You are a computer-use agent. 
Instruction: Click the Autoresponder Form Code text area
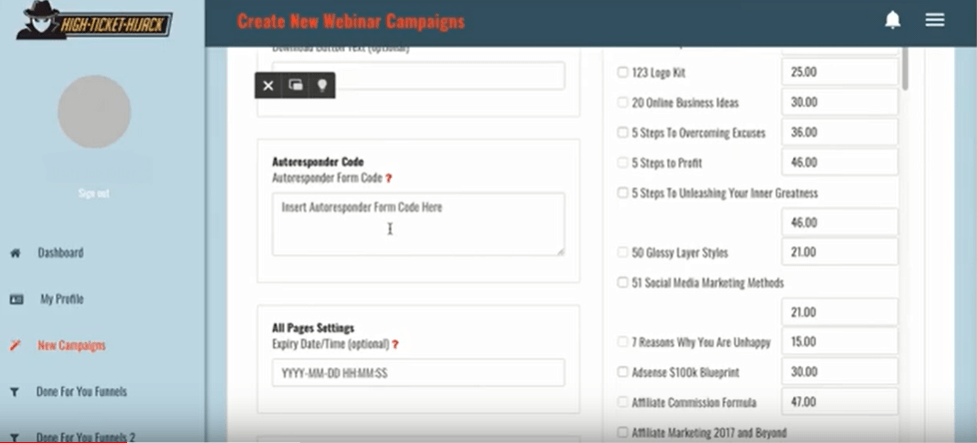418,224
